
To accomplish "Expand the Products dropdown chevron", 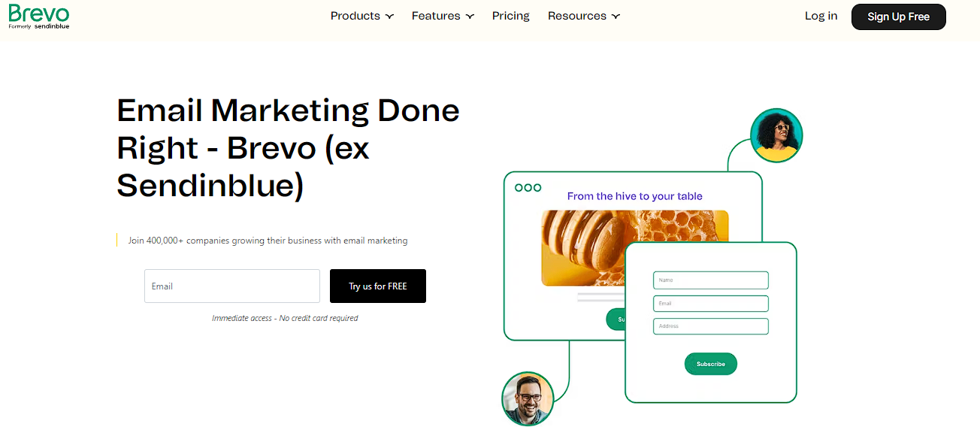I will (x=389, y=17).
